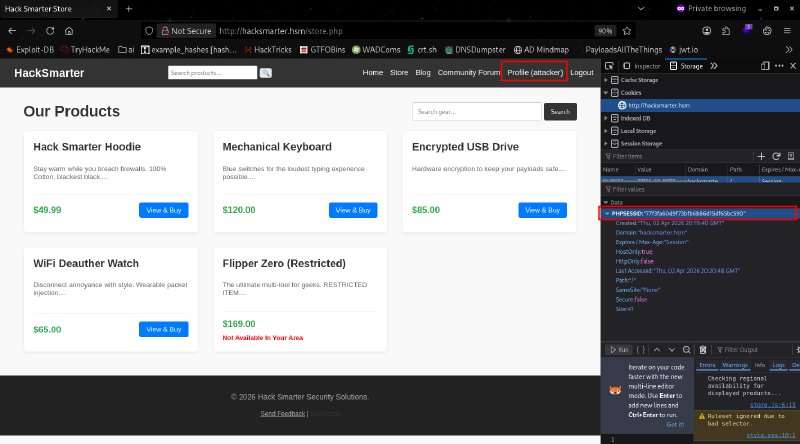This screenshot has width=800, height=444.
Task: Show previous console expression
Action: coord(657,350)
